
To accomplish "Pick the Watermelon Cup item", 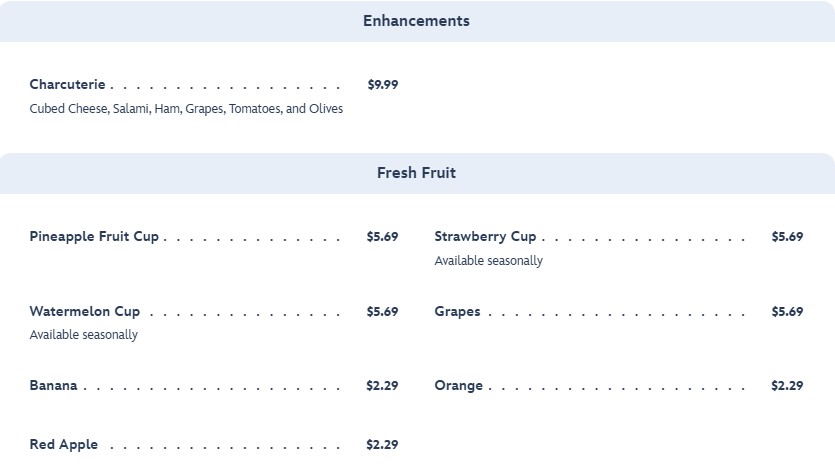I will click(x=85, y=312).
